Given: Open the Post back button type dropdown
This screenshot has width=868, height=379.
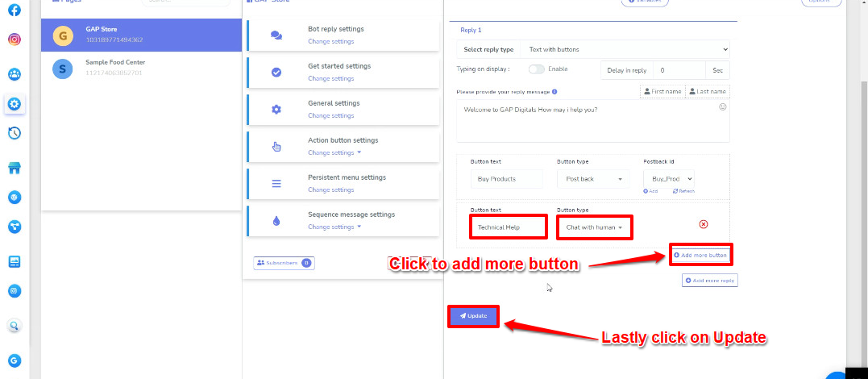Looking at the screenshot, I should click(x=593, y=179).
